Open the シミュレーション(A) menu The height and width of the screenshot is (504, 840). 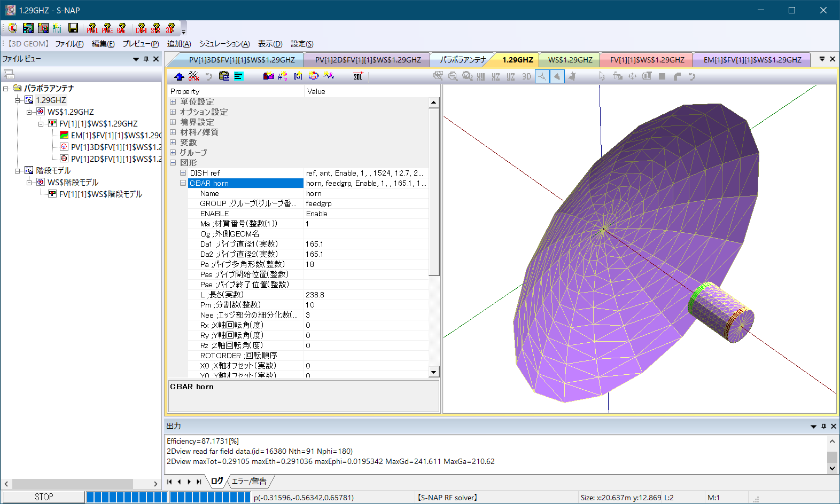click(224, 44)
